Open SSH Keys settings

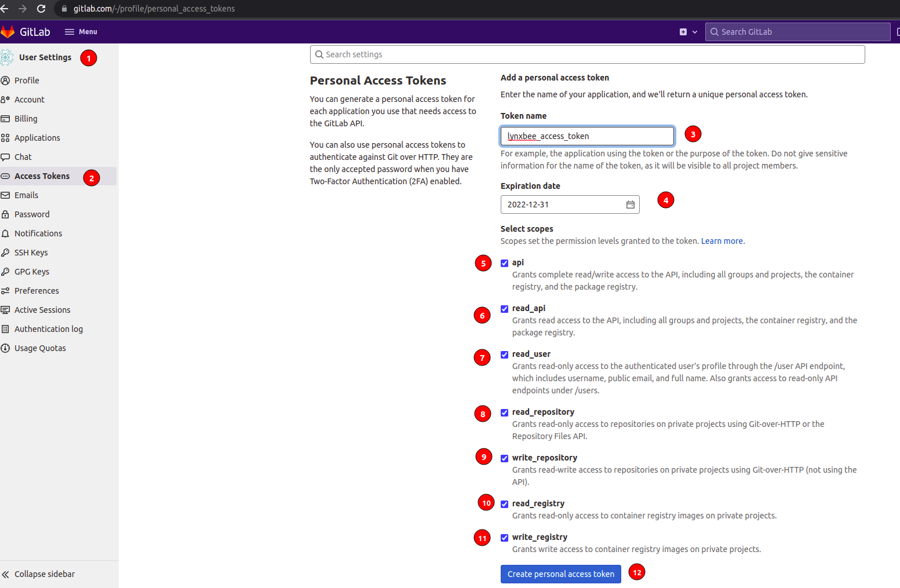(31, 253)
